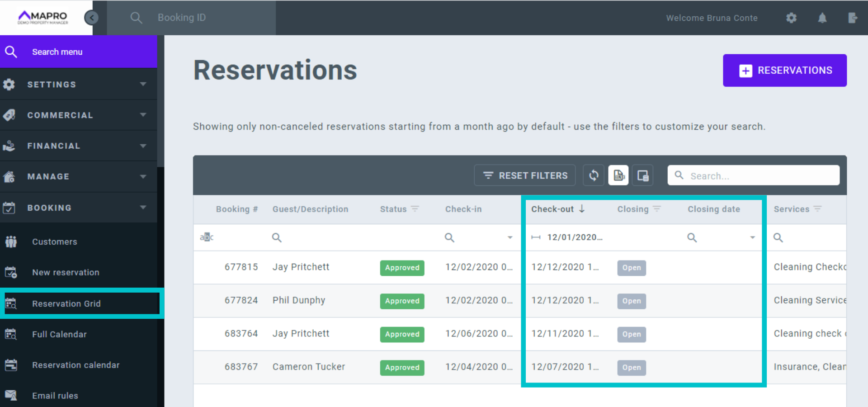The height and width of the screenshot is (407, 868).
Task: Open the Closing date filter dropdown
Action: 752,237
